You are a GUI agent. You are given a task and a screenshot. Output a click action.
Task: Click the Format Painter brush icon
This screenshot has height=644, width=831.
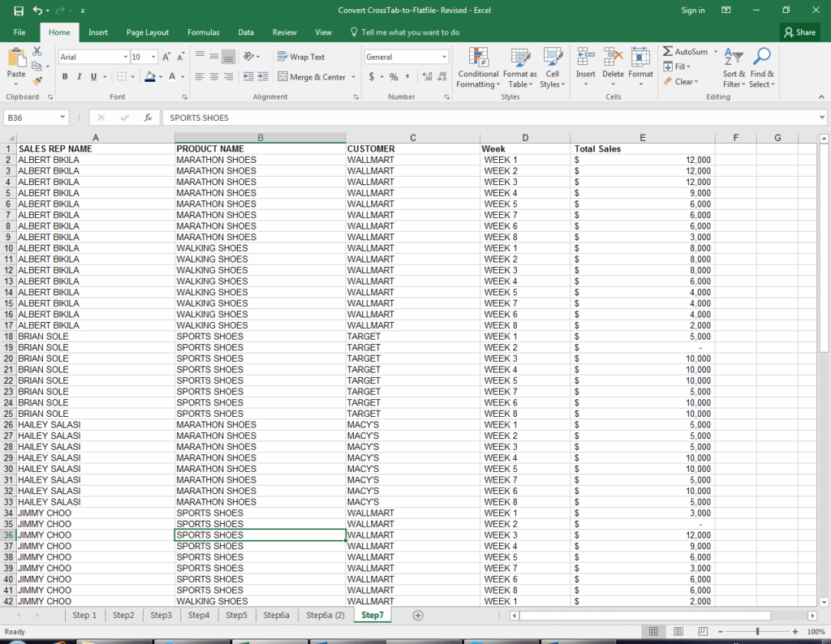(37, 81)
